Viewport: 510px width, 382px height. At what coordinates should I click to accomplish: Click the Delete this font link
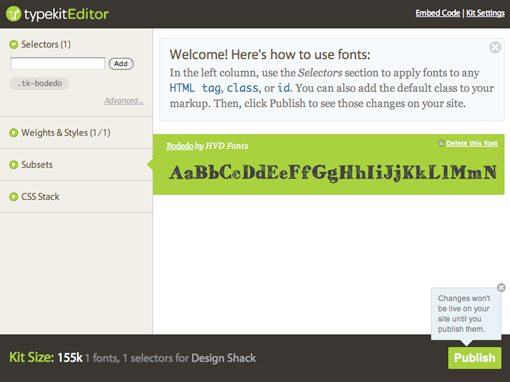coord(472,143)
